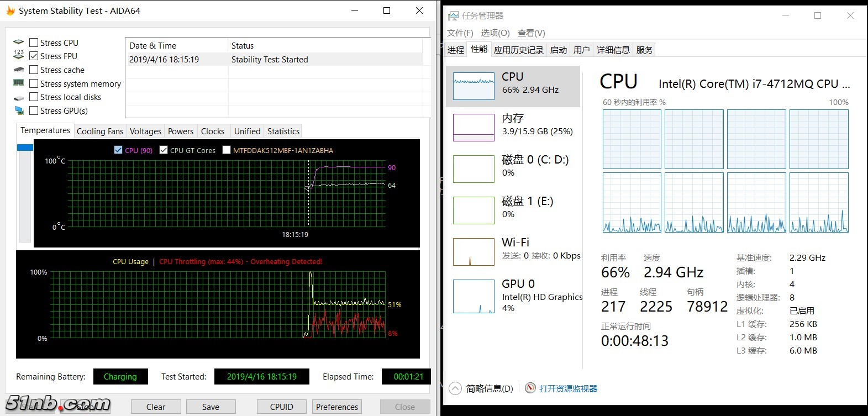This screenshot has height=416, width=868.
Task: Toggle the CPU (90) temperature graph checkbox
Action: pos(118,150)
